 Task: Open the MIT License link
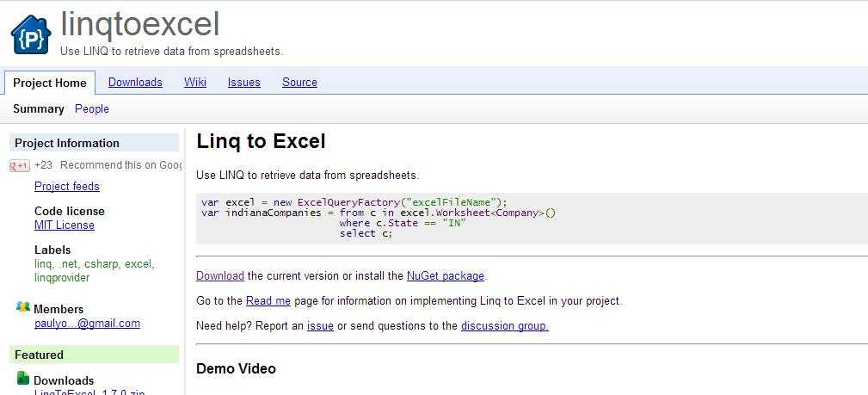[x=65, y=225]
